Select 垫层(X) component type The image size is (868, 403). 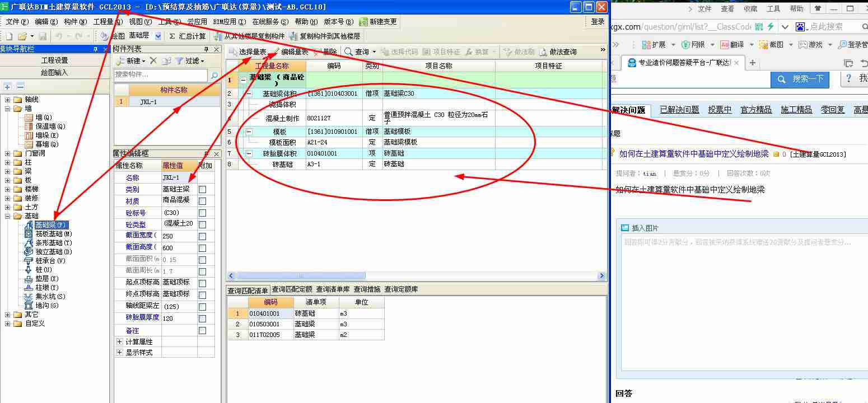tap(47, 279)
